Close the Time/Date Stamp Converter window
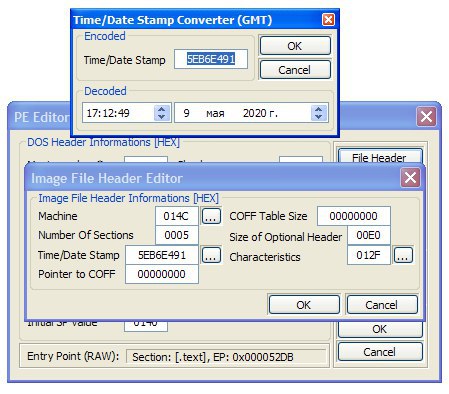449x394 pixels. (328, 19)
